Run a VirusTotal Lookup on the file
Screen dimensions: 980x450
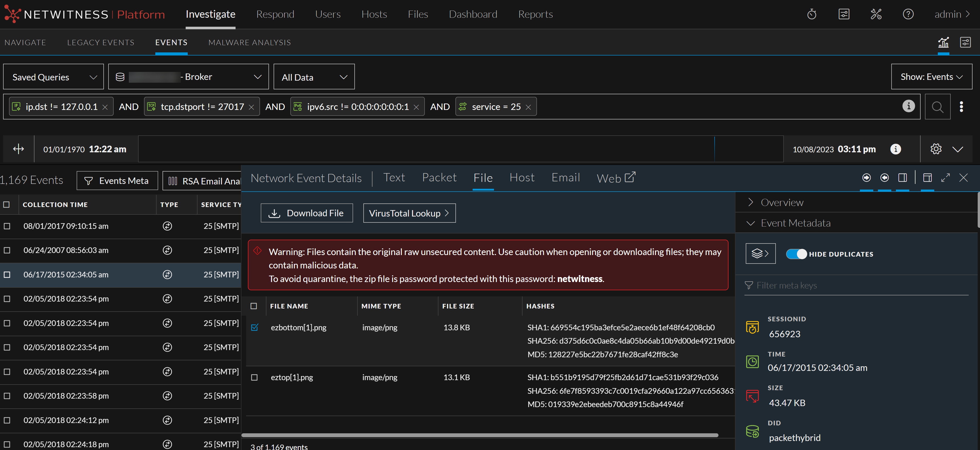click(409, 213)
